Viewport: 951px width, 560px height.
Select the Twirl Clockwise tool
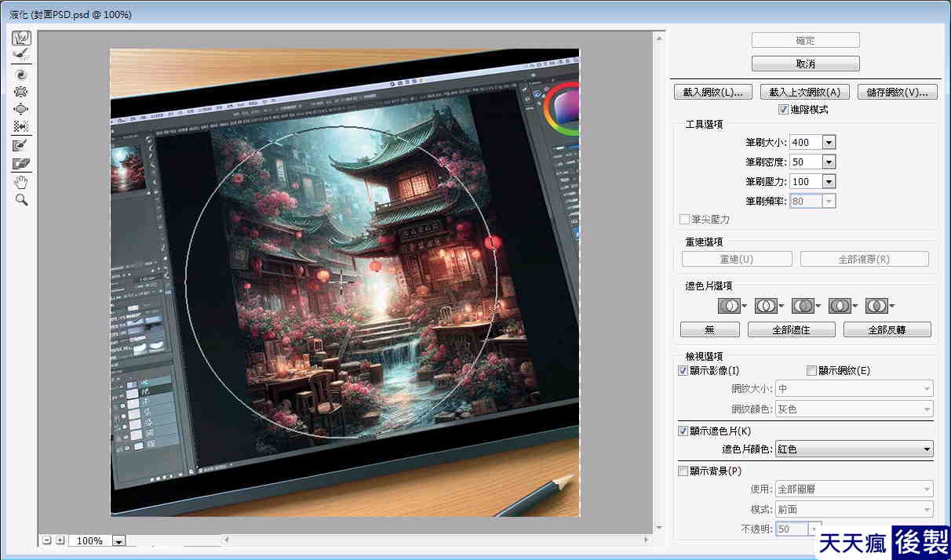point(22,75)
